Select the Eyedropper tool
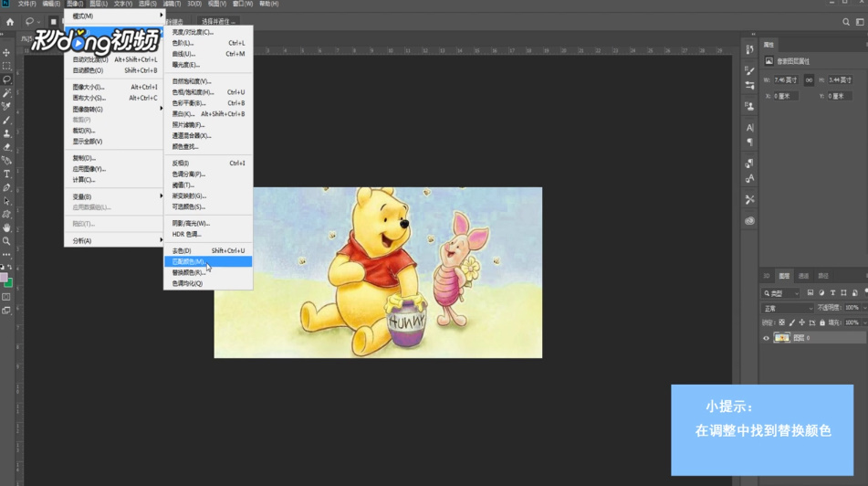Image resolution: width=868 pixels, height=486 pixels. point(6,106)
